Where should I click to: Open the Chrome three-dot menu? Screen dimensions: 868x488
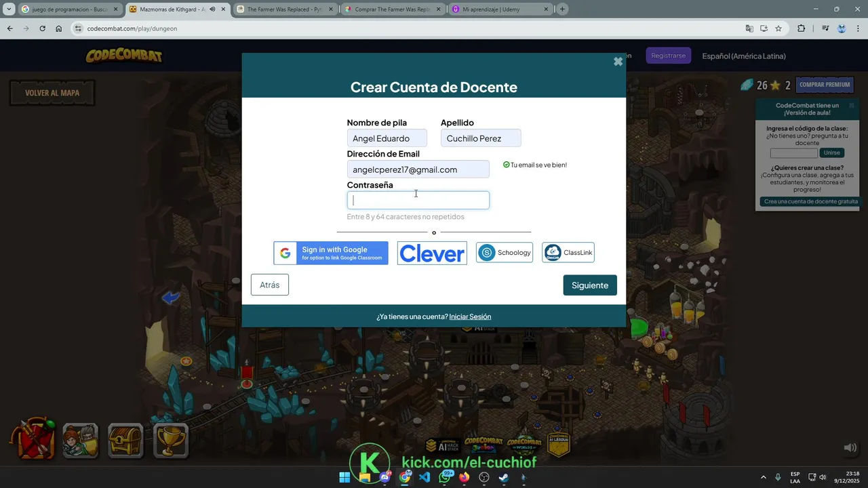pos(857,28)
